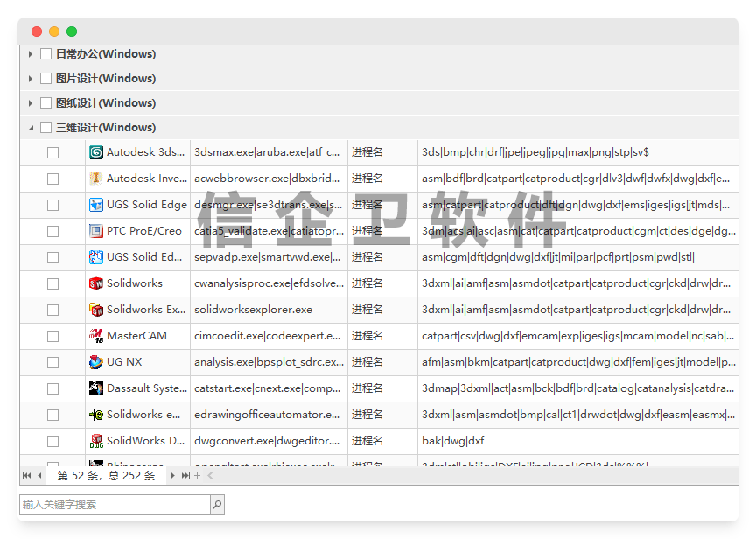The image size is (756, 539).
Task: Click the MasterCAM app icon
Action: coord(96,336)
